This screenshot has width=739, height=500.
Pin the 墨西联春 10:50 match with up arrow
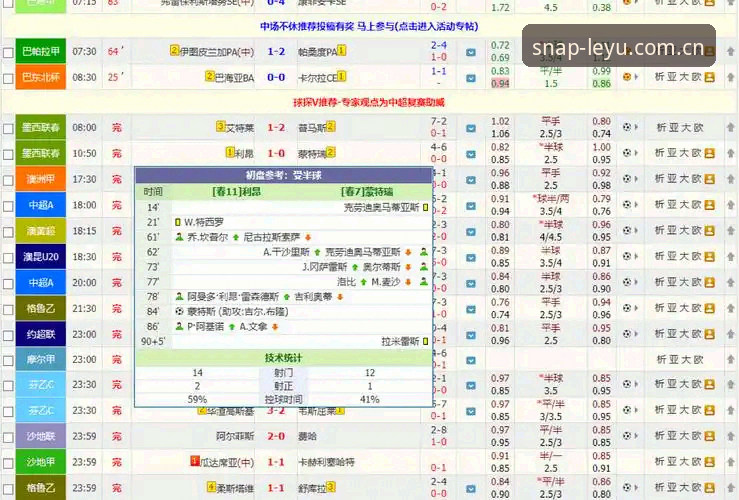731,153
